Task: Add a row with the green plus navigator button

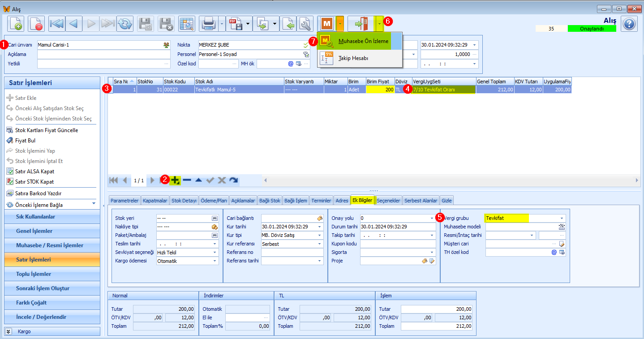Action: pyautogui.click(x=175, y=180)
